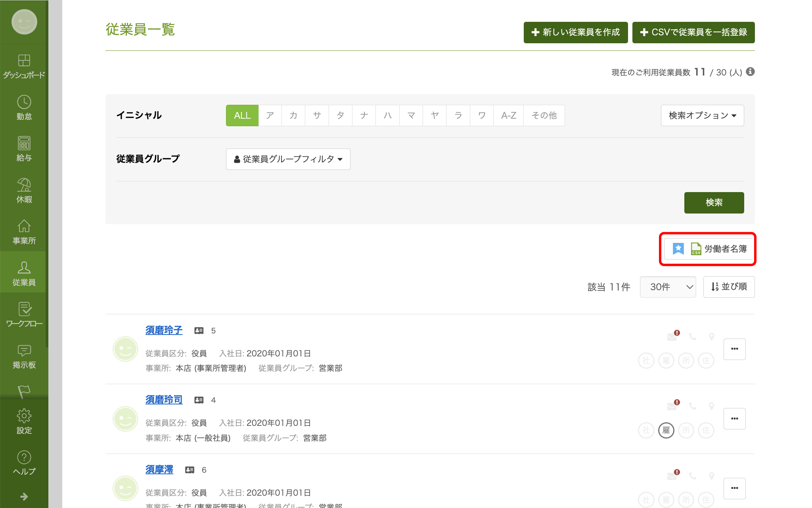Open more options menu for 須摩澪

[x=734, y=489]
